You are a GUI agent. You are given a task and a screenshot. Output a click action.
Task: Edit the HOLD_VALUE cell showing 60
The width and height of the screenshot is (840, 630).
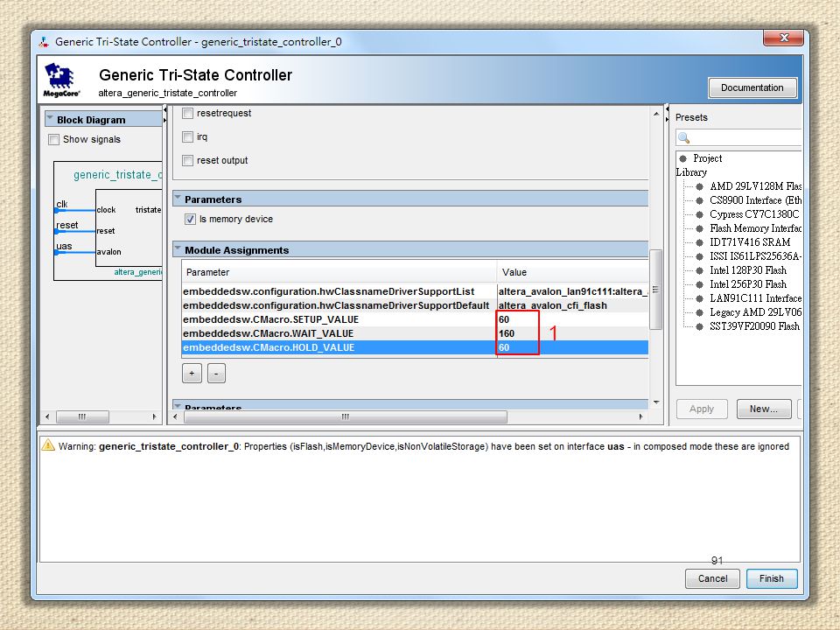572,347
